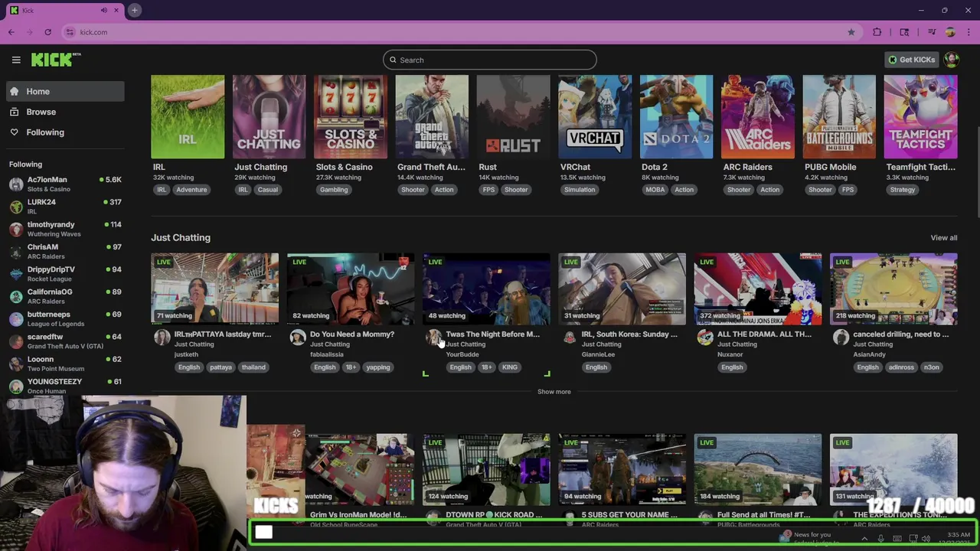Open Twas The Night Before stream thumbnail

[486, 289]
